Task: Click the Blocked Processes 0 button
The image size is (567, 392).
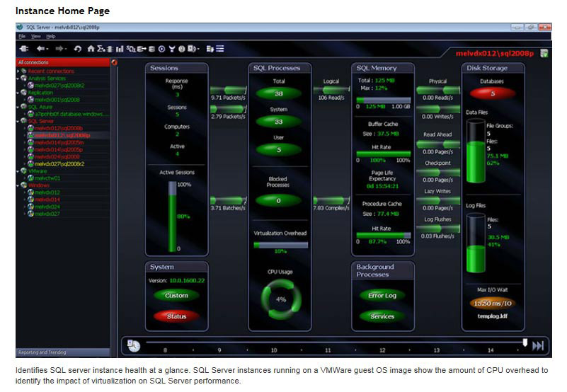Action: tap(278, 200)
